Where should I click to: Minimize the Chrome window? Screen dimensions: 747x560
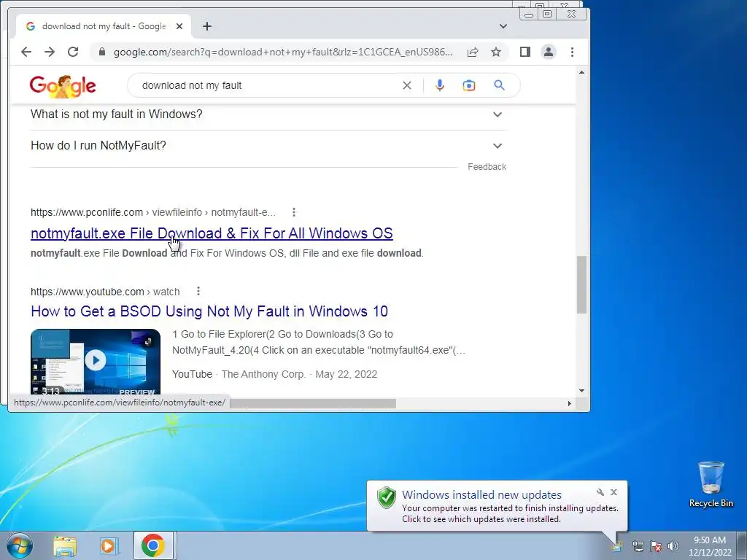[528, 15]
